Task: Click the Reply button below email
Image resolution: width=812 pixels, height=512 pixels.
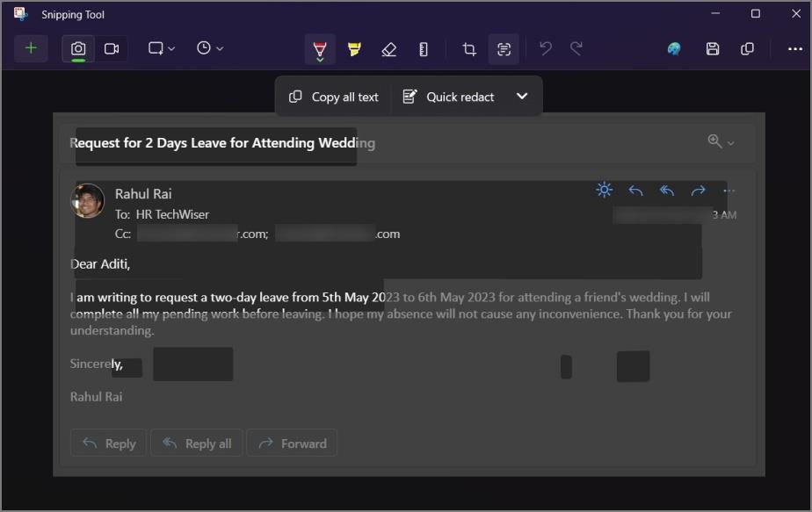Action: pos(109,443)
